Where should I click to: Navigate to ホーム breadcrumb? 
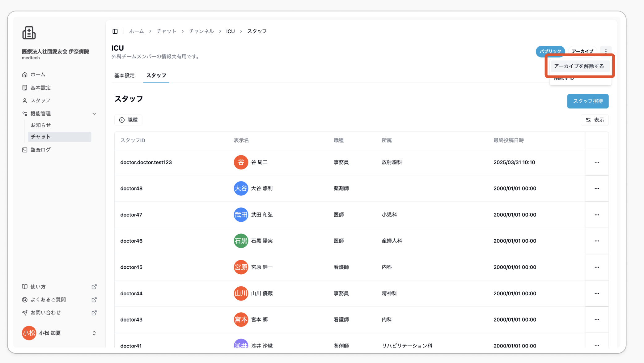pos(137,31)
